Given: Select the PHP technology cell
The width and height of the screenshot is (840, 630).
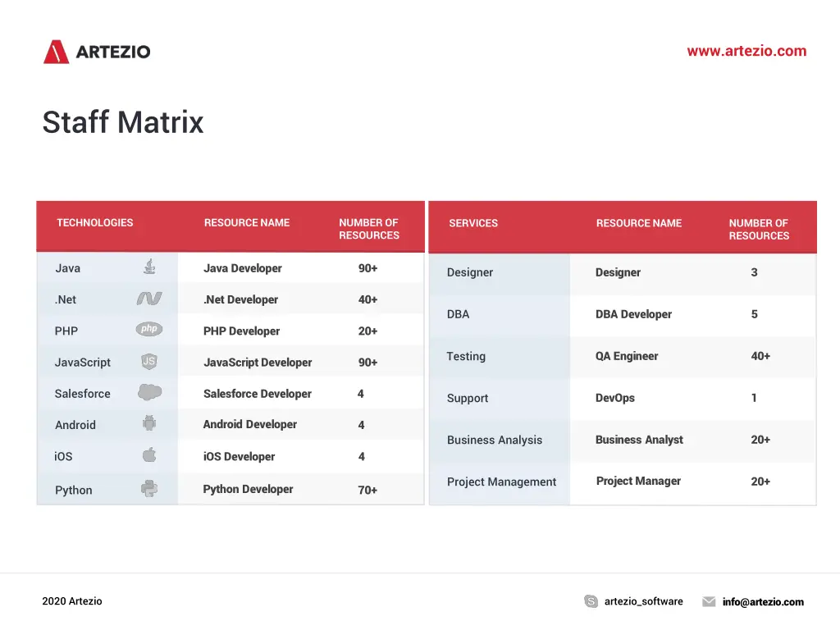Looking at the screenshot, I should (x=107, y=331).
